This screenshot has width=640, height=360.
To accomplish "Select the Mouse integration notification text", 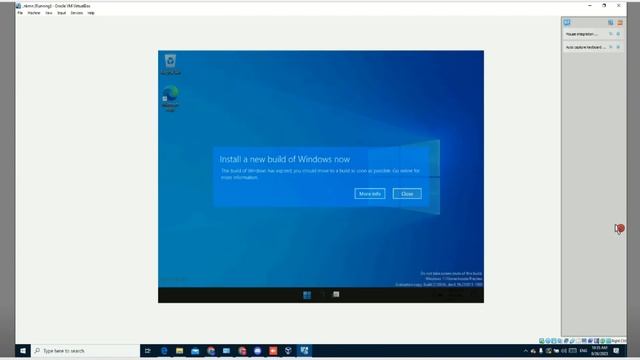I will pyautogui.click(x=582, y=34).
